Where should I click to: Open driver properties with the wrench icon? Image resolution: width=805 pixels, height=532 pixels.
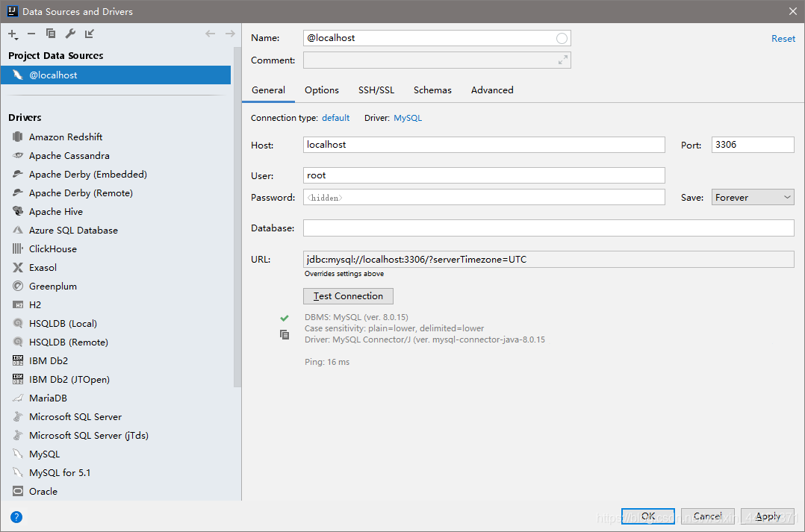tap(69, 34)
